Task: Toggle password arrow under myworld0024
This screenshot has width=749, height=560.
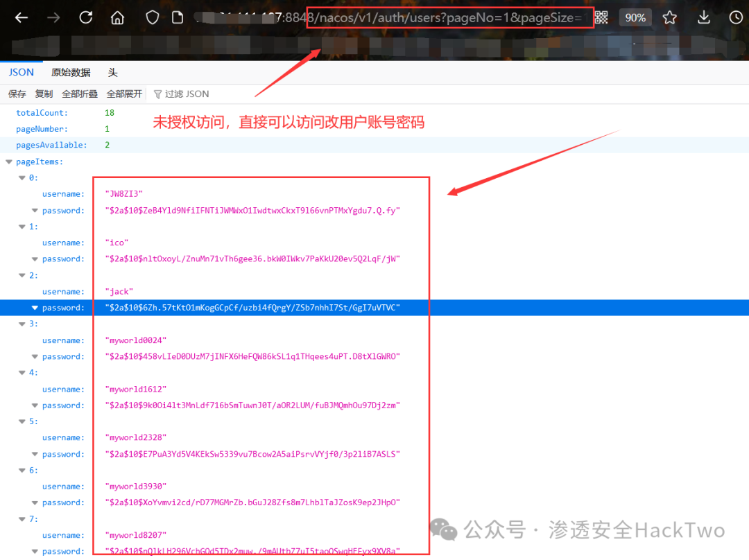Action: click(x=35, y=357)
